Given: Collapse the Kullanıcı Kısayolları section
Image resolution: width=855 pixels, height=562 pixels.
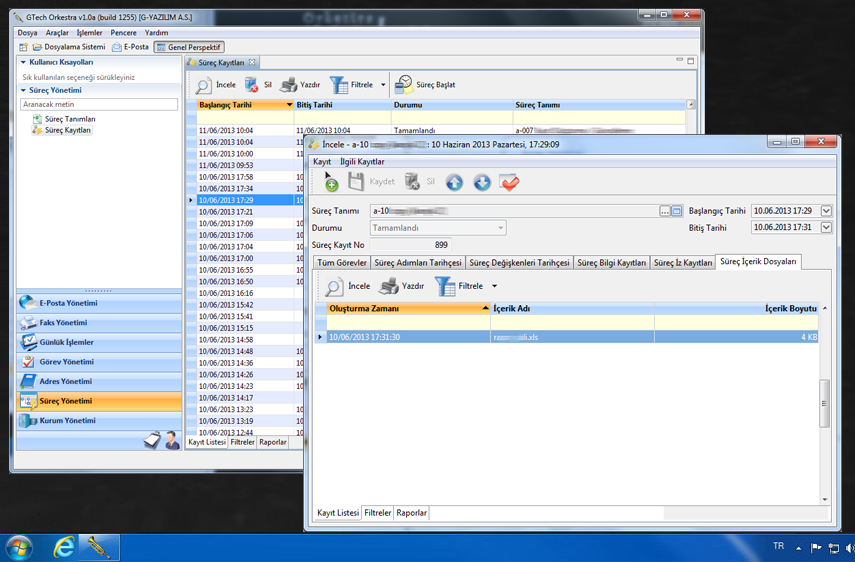Looking at the screenshot, I should 24,62.
